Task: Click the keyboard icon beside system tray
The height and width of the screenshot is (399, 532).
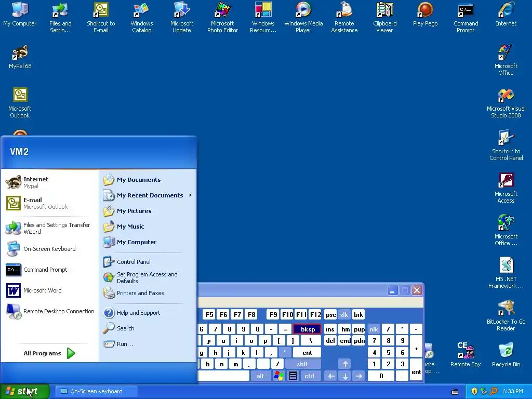Action: pyautogui.click(x=455, y=392)
